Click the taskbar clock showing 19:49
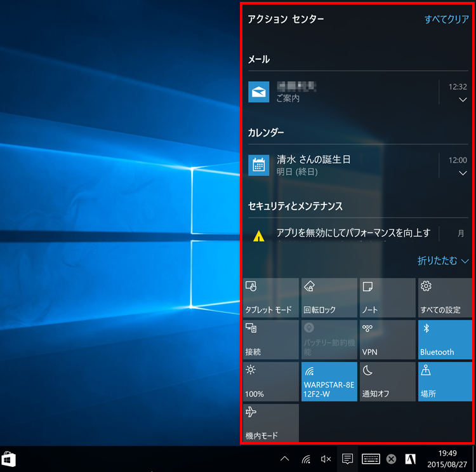This screenshot has width=476, height=472. (x=447, y=459)
